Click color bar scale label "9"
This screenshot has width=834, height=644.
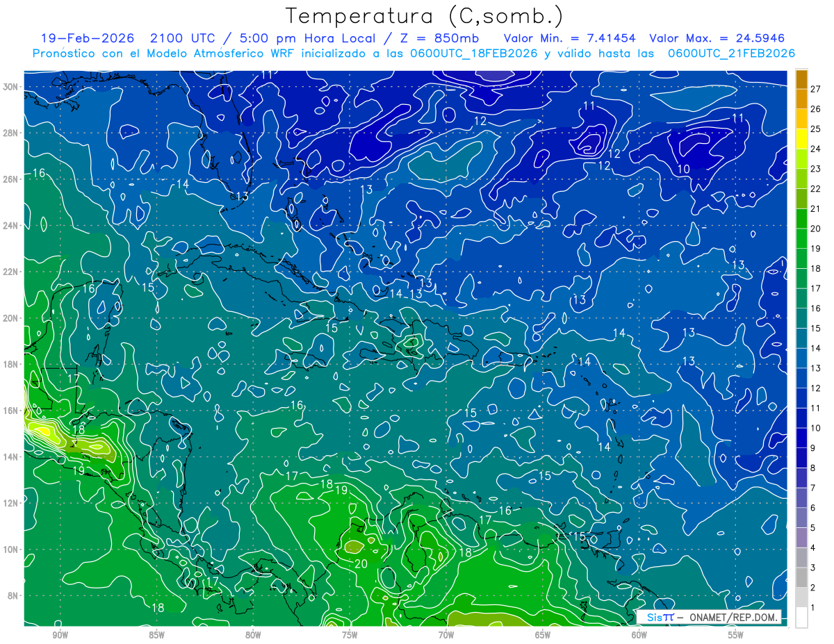[813, 448]
